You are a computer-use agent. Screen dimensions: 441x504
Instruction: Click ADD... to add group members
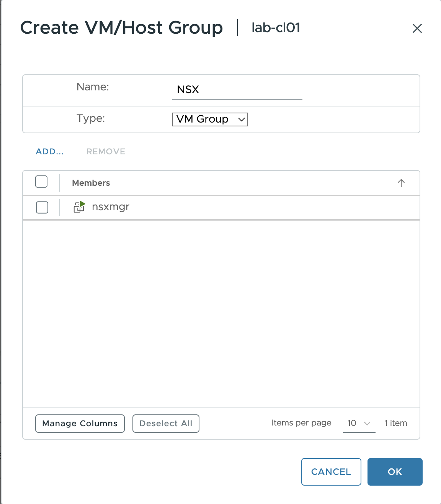tap(50, 152)
